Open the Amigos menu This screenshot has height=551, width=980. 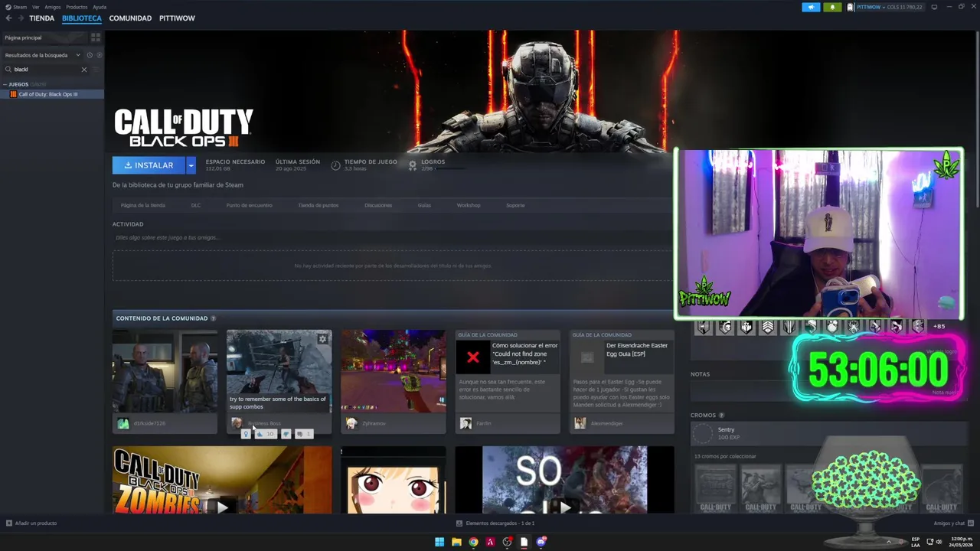click(52, 7)
